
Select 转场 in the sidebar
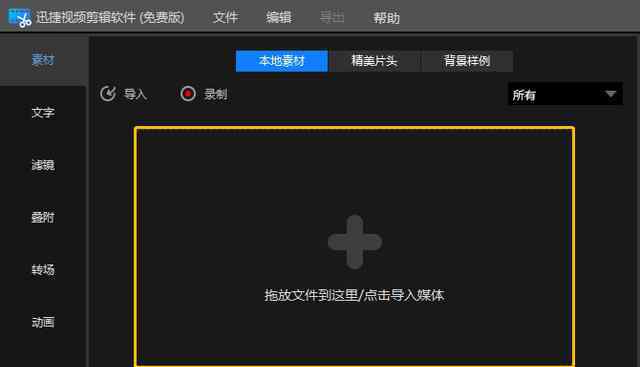pyautogui.click(x=43, y=270)
